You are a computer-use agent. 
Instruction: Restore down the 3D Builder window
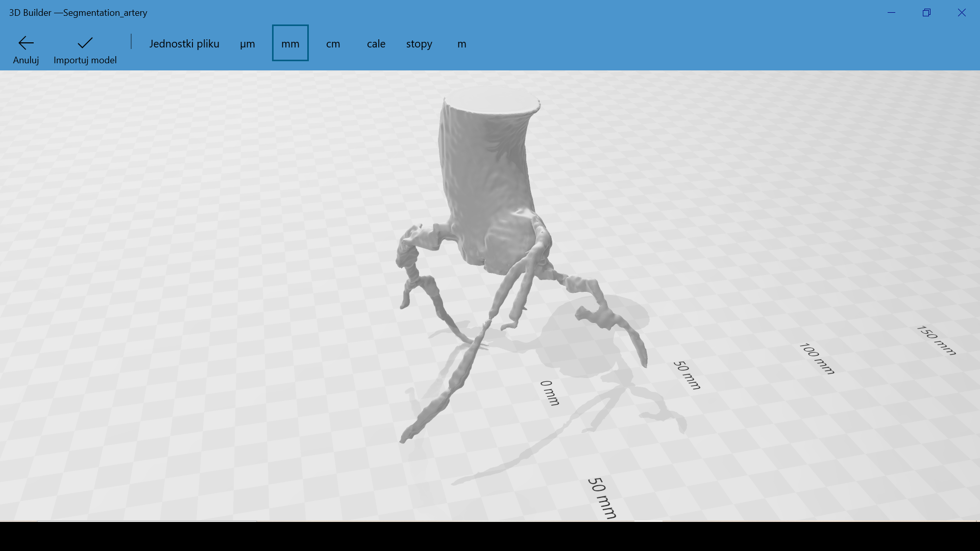[x=927, y=13]
